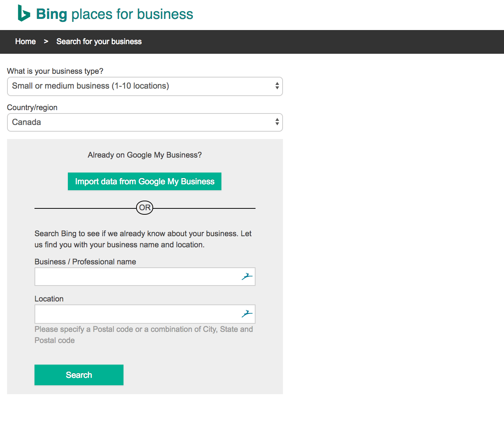Click the 'Search Bing to see' instructions text

point(143,239)
